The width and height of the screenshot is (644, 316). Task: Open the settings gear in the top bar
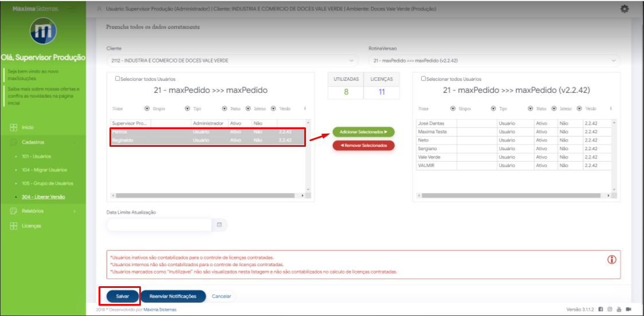click(625, 9)
